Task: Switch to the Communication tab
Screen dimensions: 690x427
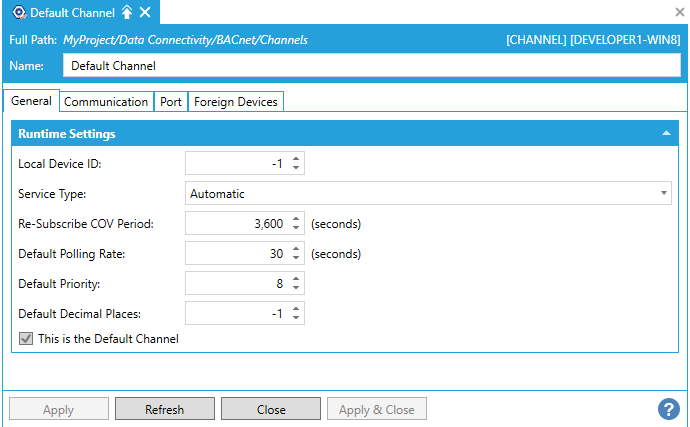Action: click(x=106, y=102)
